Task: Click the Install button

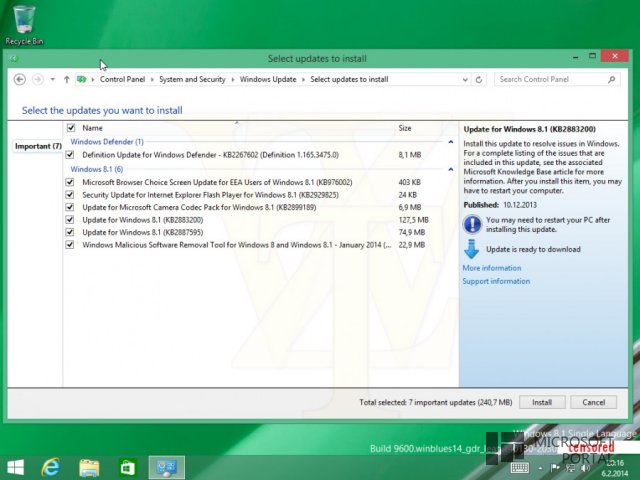Action: 542,402
